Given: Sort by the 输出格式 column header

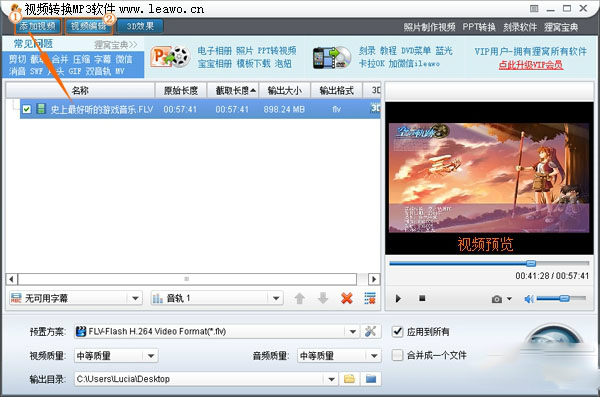Looking at the screenshot, I should [x=336, y=90].
